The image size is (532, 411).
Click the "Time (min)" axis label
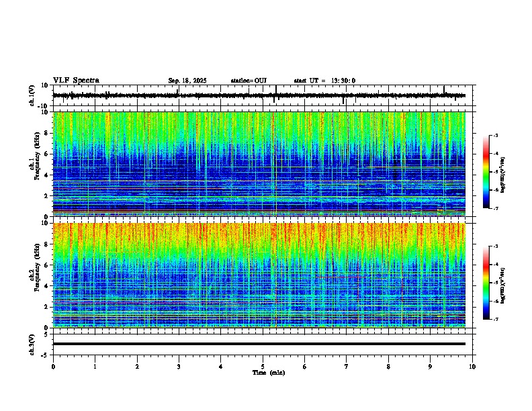269,373
